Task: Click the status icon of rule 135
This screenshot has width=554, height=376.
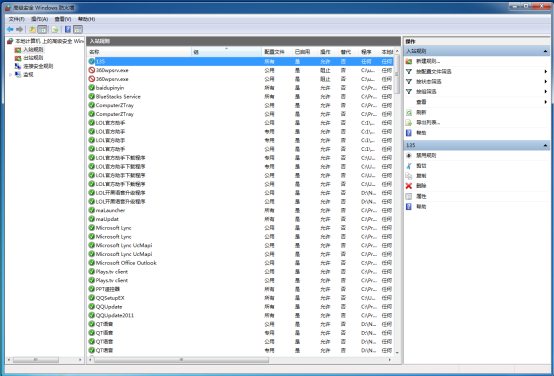Action: tap(92, 61)
